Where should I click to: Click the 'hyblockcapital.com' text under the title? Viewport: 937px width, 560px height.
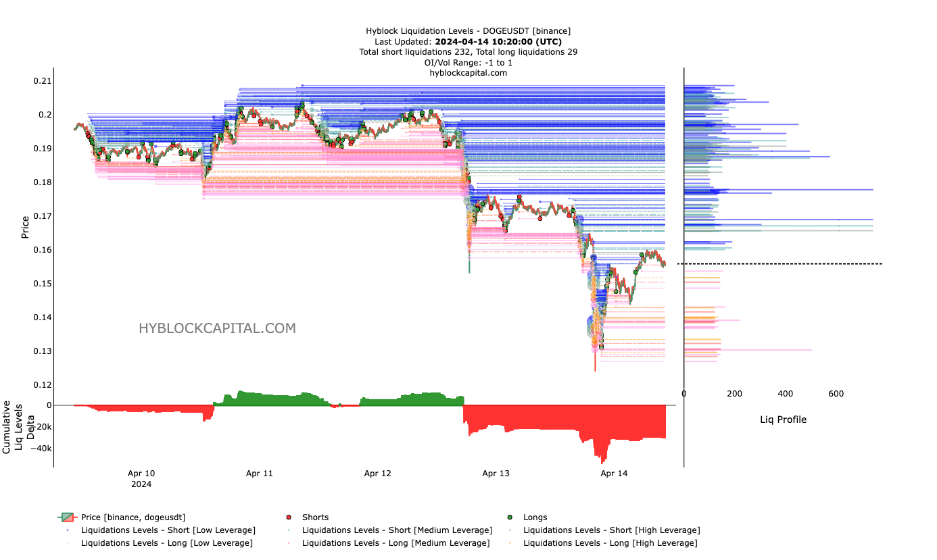[x=468, y=73]
